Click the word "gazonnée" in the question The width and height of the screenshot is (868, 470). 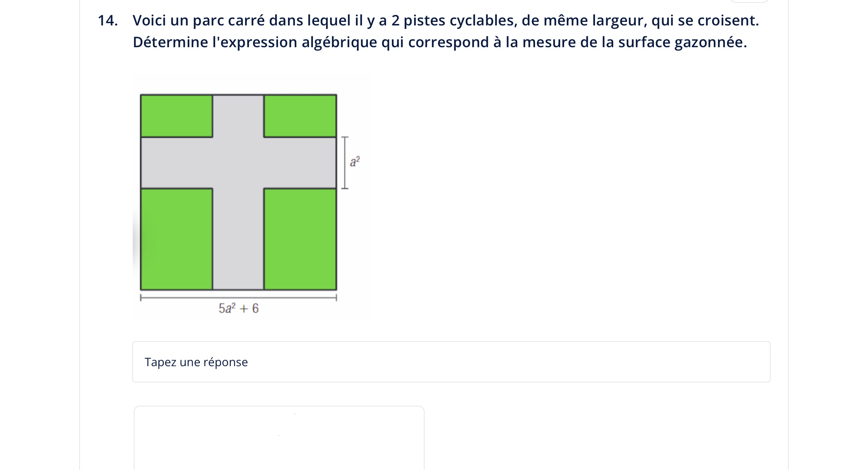point(710,42)
